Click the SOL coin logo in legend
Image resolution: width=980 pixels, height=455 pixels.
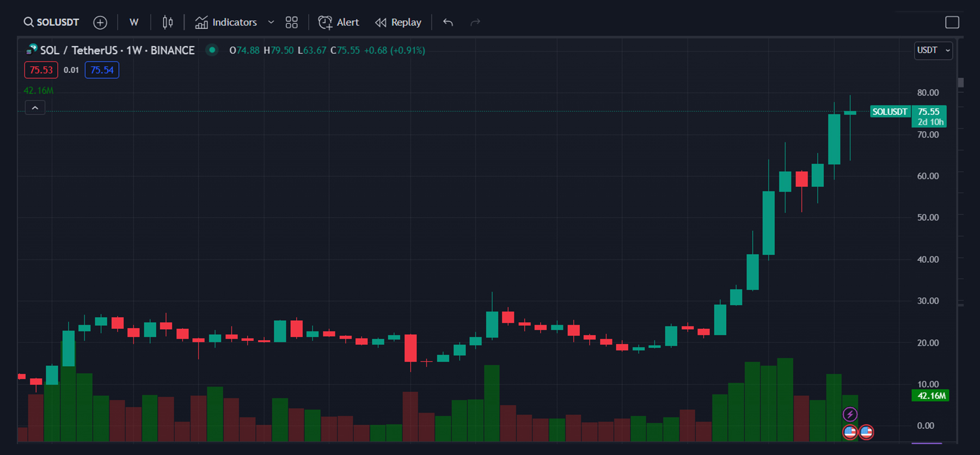32,50
